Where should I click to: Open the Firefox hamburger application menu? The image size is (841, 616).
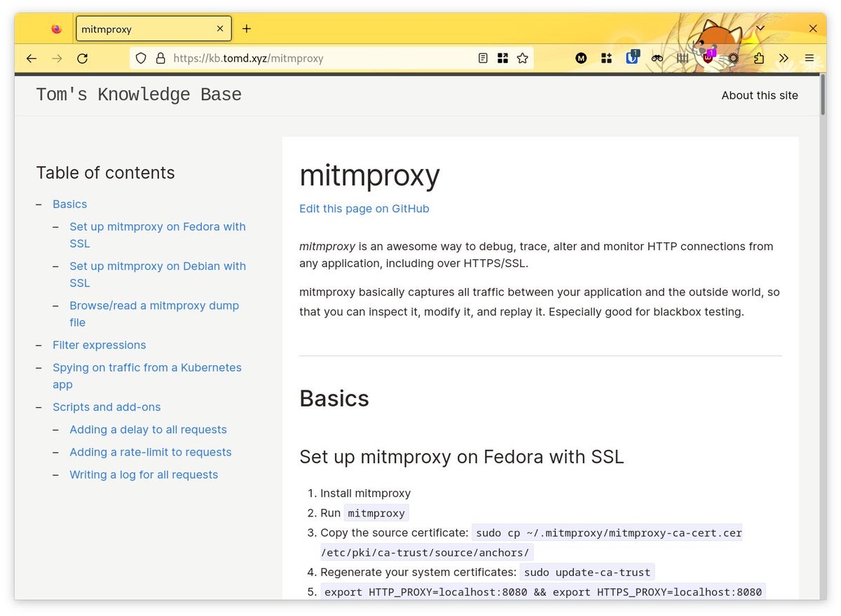809,58
